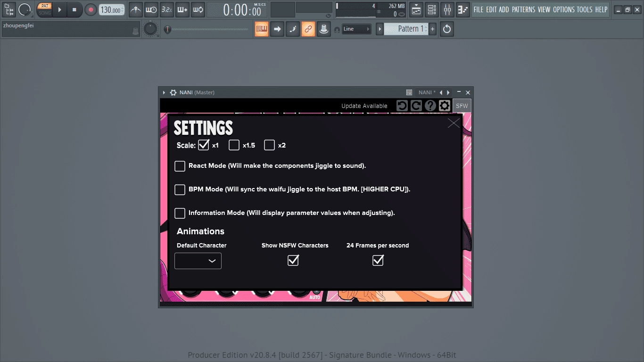Open the pattern/playlist quick menu icon
The width and height of the screenshot is (644, 362).
[8, 9]
